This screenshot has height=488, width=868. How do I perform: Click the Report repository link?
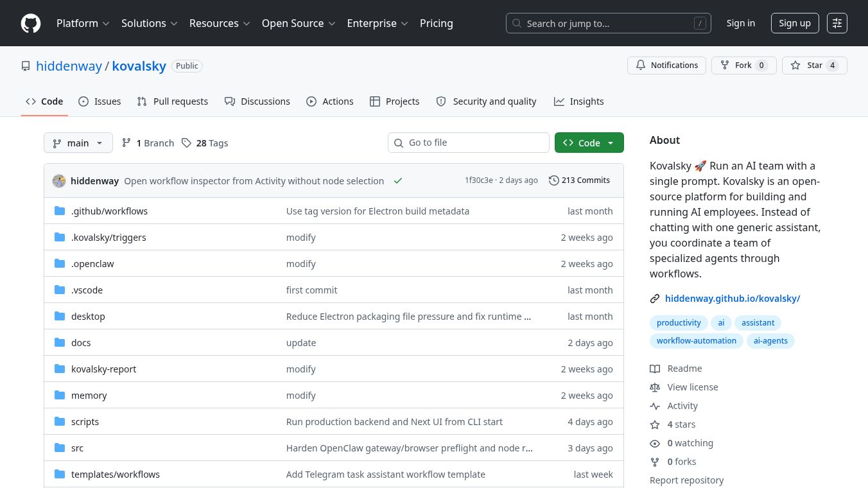687,480
